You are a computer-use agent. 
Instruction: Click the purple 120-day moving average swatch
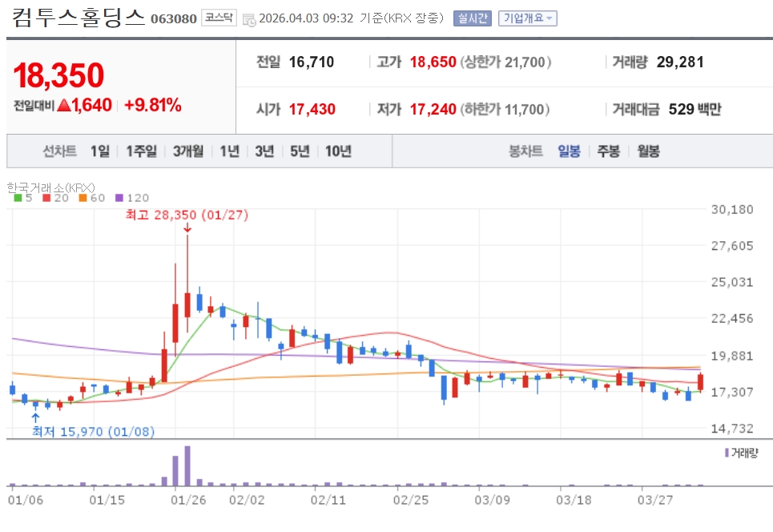pyautogui.click(x=119, y=198)
